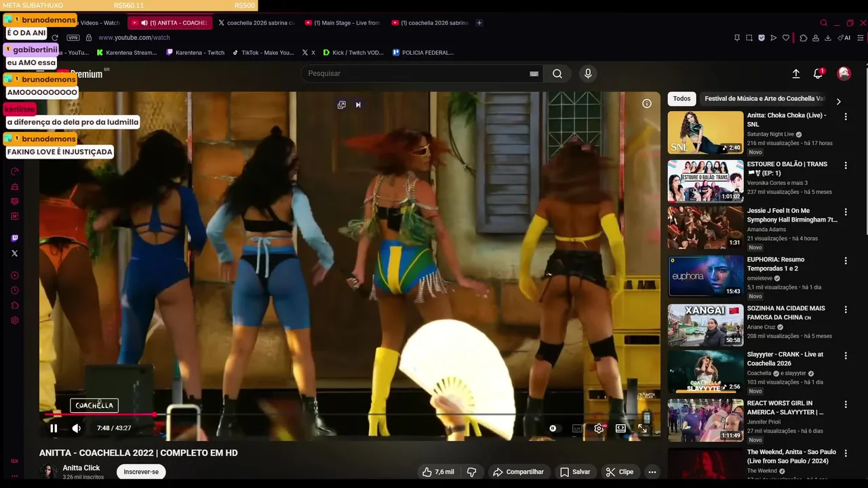Seek on the video progress bar
Image resolution: width=868 pixels, height=488 pixels.
point(349,413)
